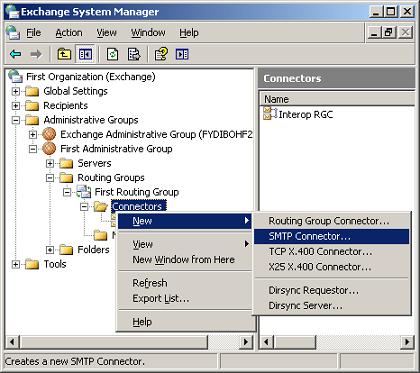Click the Connectors pane scroll left arrow
This screenshot has width=420, height=373.
(x=266, y=342)
